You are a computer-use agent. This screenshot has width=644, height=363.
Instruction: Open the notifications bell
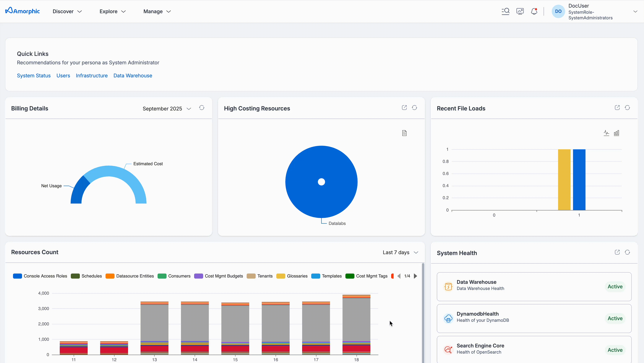coord(534,11)
